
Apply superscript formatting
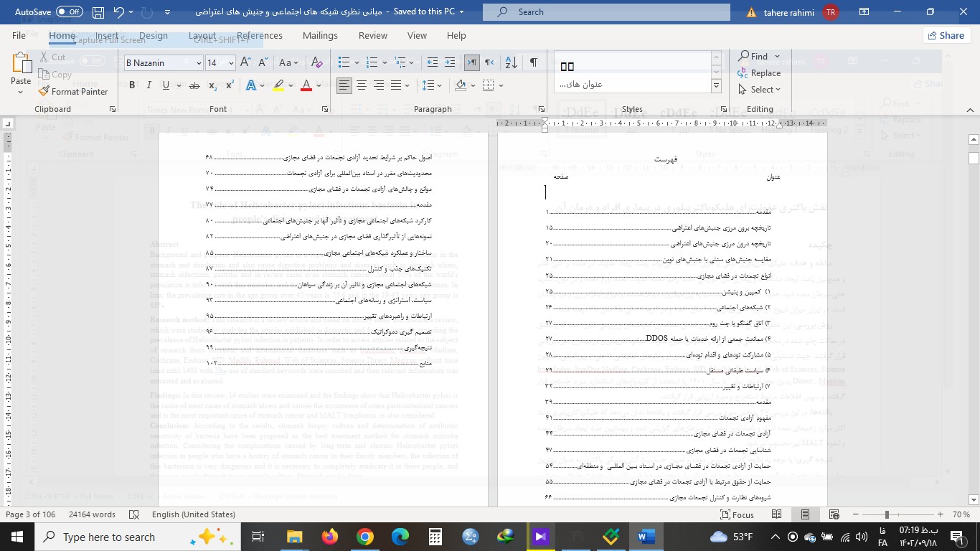230,85
